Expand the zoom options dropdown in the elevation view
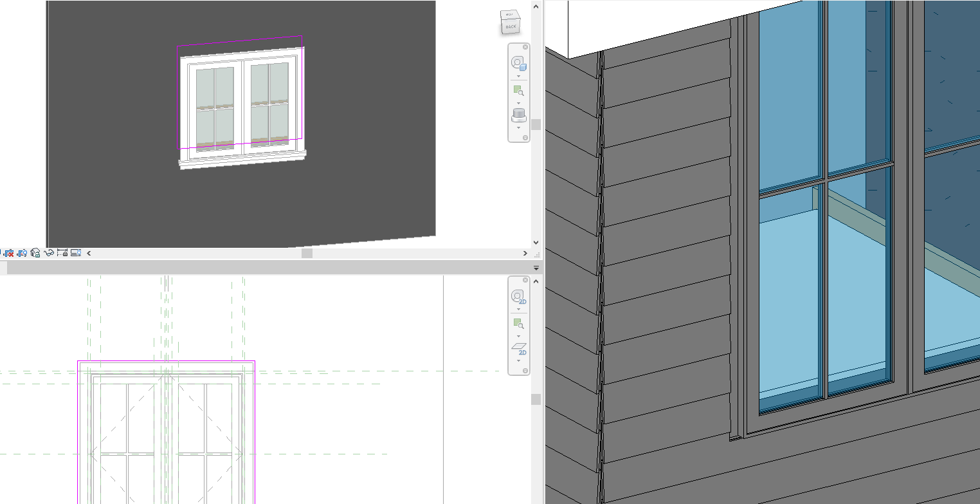 518,336
